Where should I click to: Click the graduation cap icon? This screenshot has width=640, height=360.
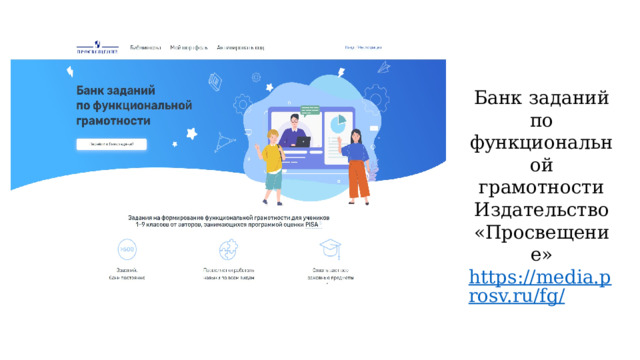point(330,249)
